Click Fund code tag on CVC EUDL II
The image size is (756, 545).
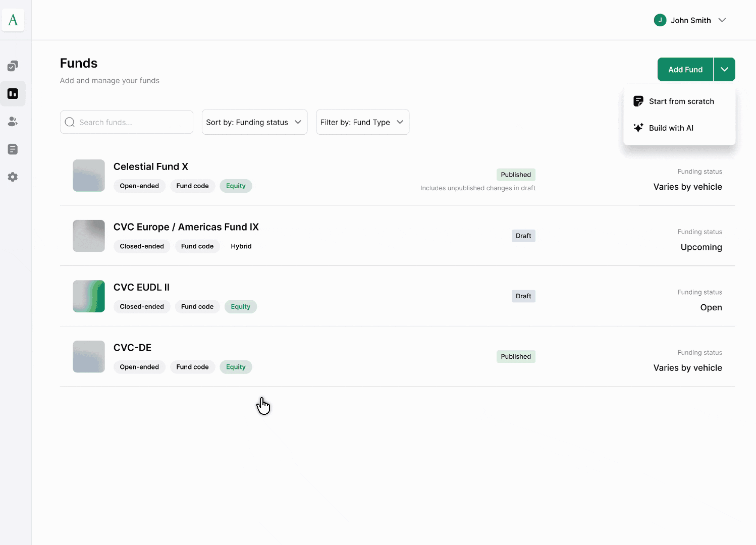(197, 306)
